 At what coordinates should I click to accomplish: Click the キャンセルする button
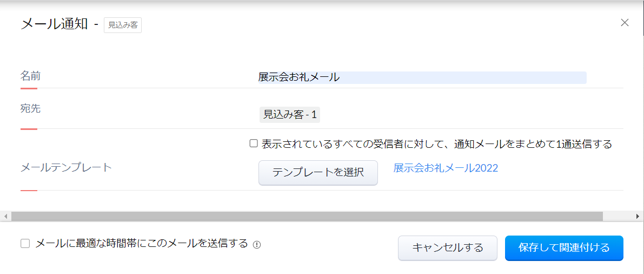[x=447, y=248]
